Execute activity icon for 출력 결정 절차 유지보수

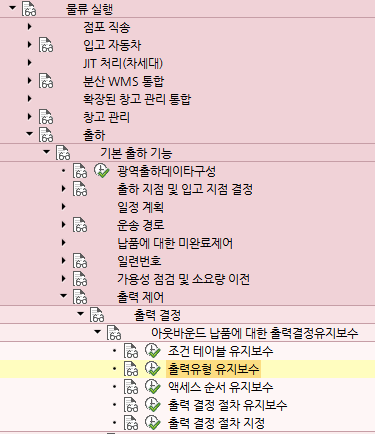tap(153, 405)
